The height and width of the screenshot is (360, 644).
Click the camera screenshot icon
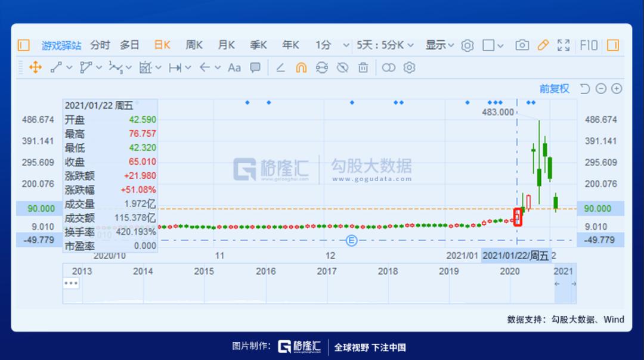coord(522,45)
